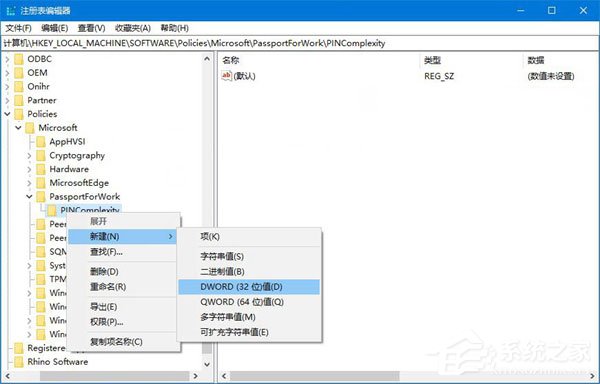Expand the OEM tree node
This screenshot has height=384, width=600.
(7, 73)
